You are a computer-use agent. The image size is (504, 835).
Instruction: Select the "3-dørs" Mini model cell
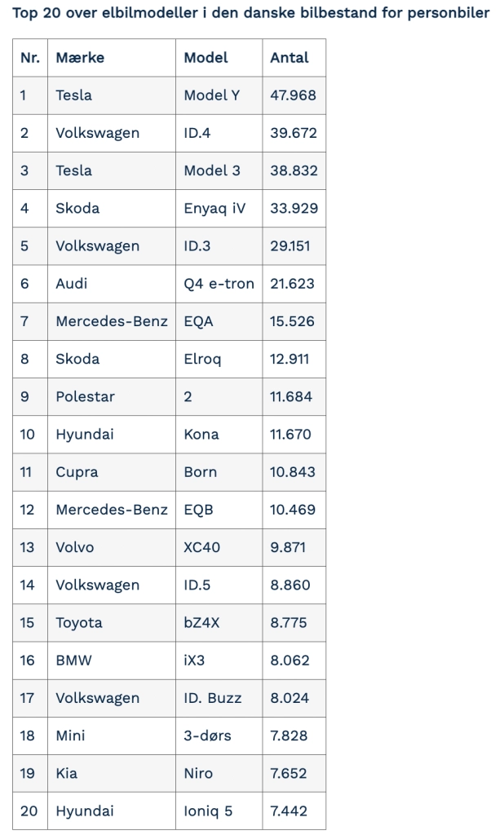[208, 736]
